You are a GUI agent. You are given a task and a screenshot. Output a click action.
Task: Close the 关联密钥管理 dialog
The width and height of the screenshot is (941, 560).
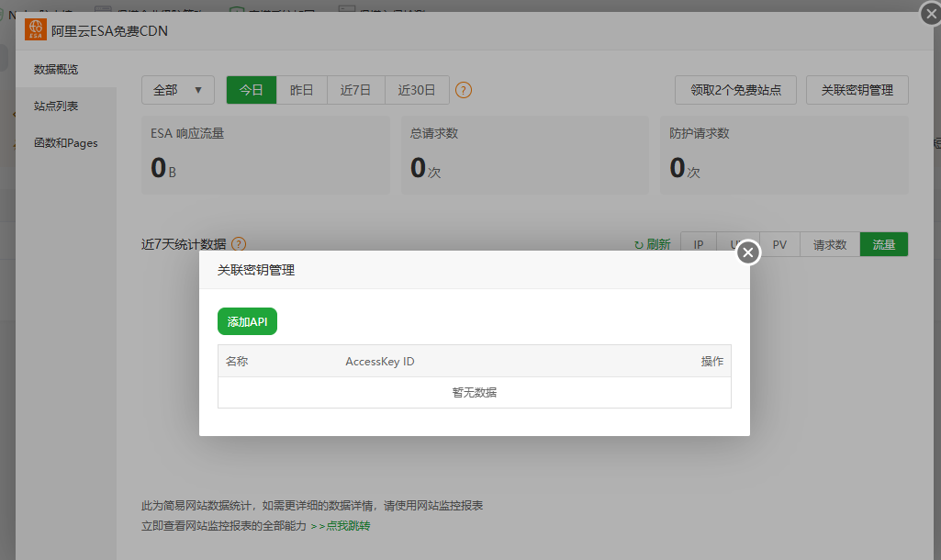coord(748,252)
